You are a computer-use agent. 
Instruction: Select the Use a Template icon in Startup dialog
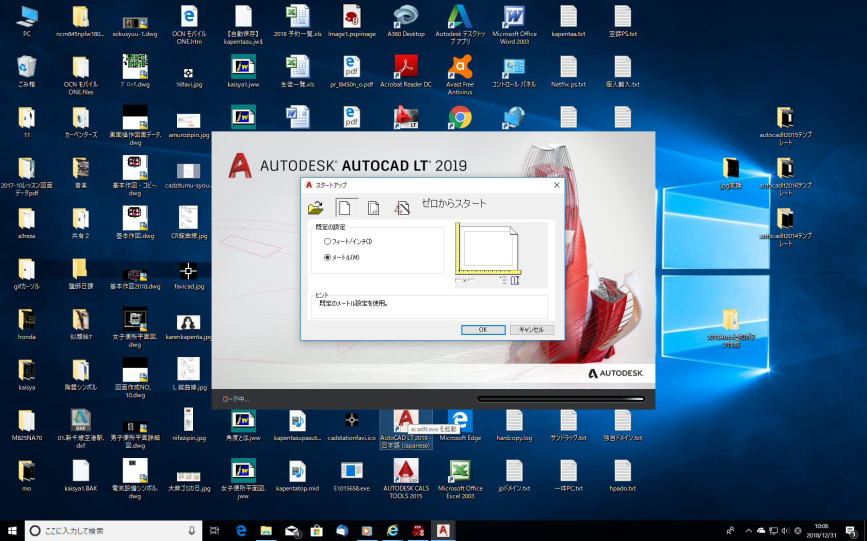pos(374,208)
